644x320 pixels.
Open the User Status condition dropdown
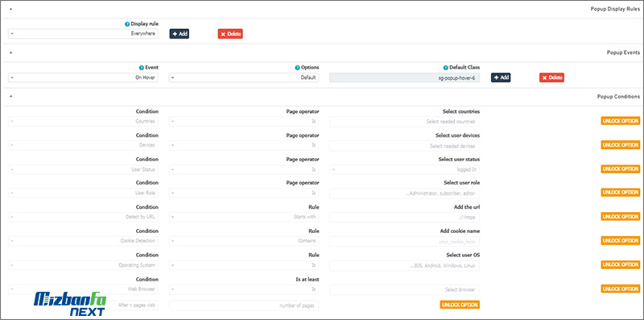(x=83, y=169)
